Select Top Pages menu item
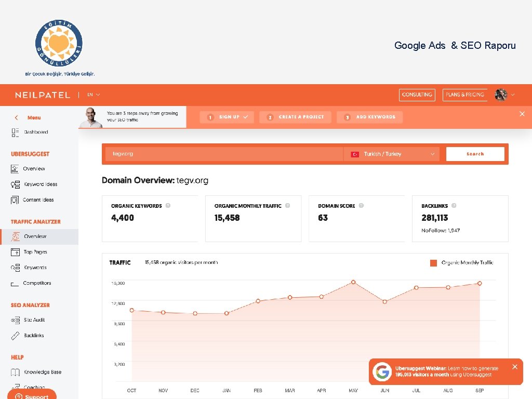The image size is (532, 399). (35, 252)
